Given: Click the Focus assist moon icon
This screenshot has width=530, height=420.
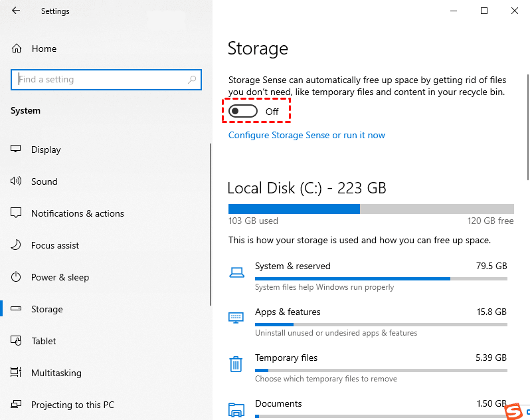Looking at the screenshot, I should click(17, 245).
